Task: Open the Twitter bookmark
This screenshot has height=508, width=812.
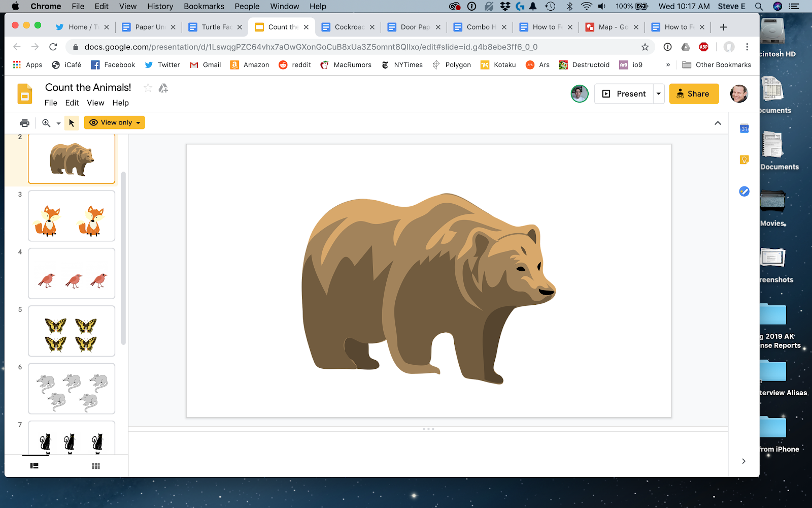Action: coord(162,65)
